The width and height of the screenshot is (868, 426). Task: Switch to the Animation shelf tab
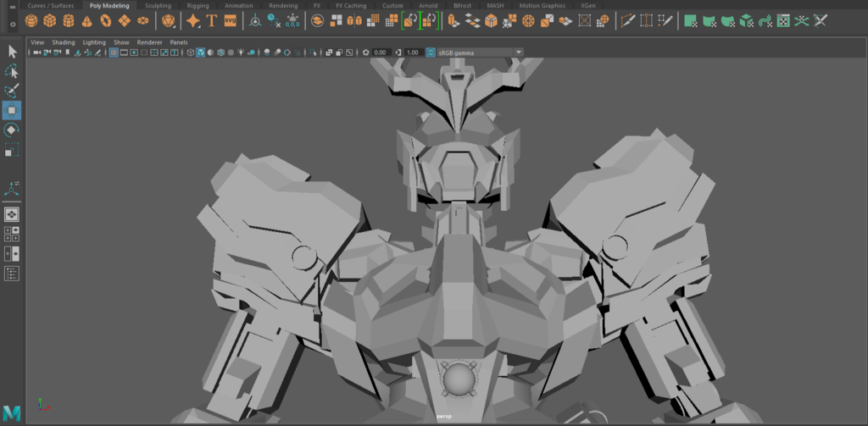click(x=239, y=6)
